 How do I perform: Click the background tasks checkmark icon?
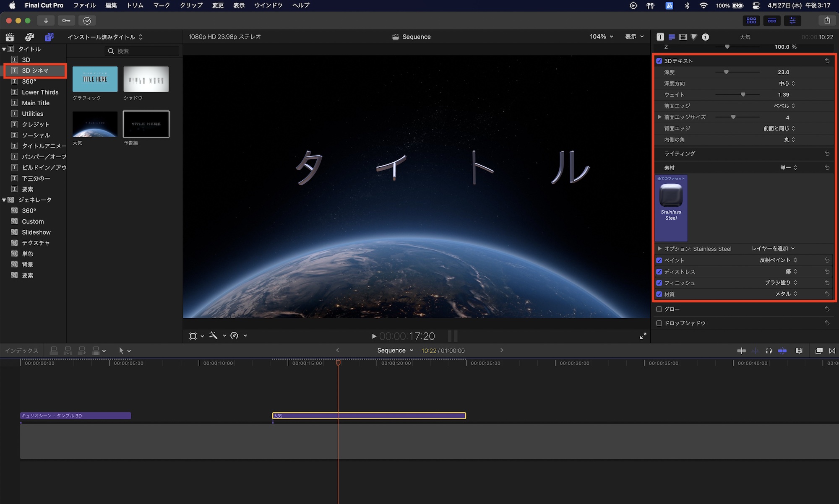tap(87, 21)
